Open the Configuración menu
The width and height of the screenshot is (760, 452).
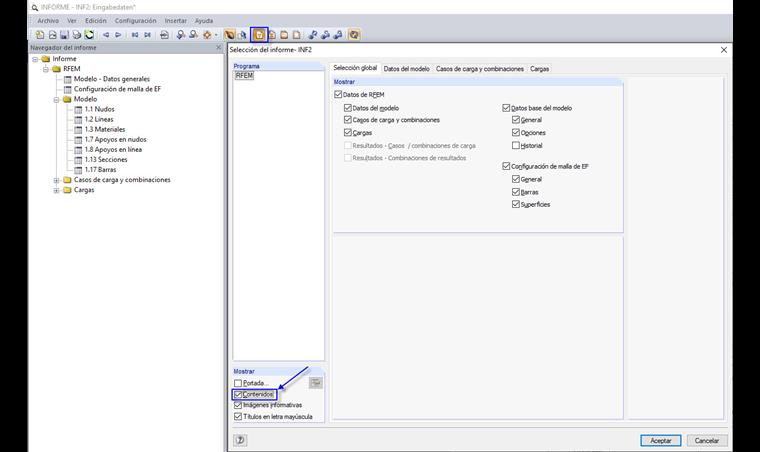pyautogui.click(x=135, y=21)
